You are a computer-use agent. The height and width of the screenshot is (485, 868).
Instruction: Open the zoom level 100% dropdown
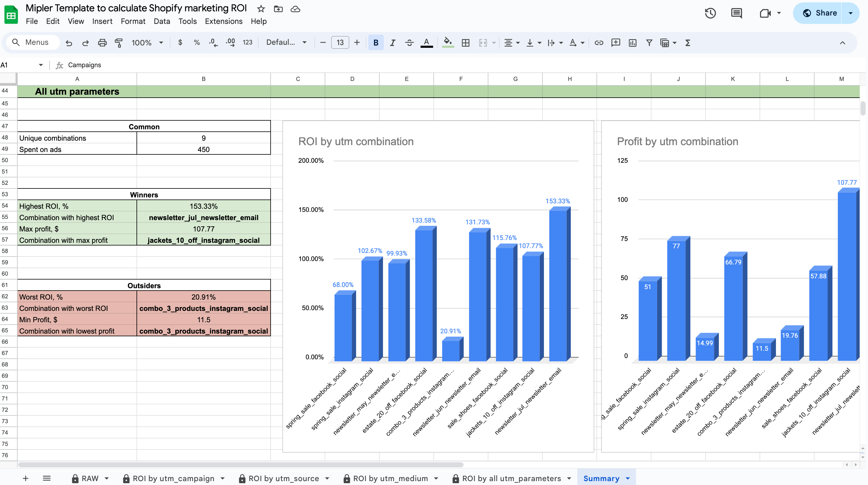147,43
